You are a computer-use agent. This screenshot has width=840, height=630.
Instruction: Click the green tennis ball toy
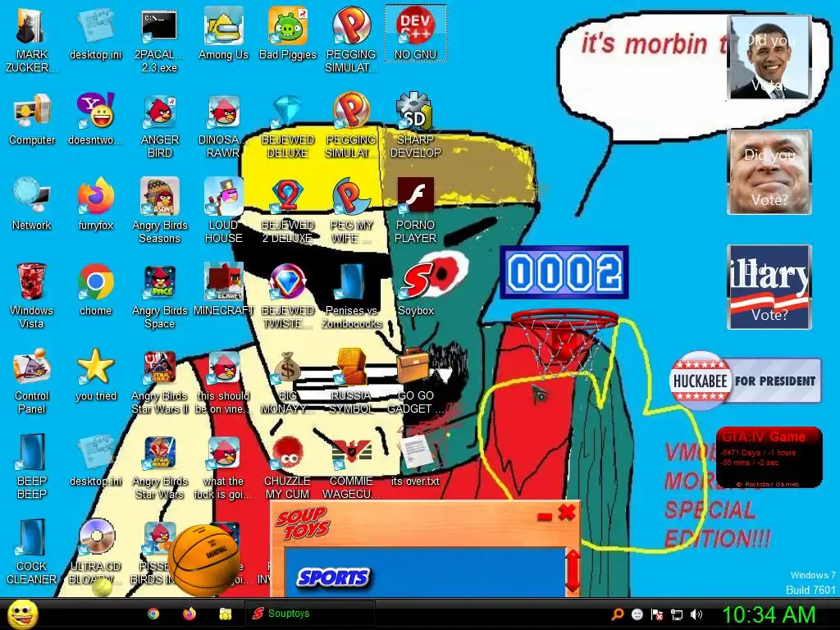coord(102,587)
